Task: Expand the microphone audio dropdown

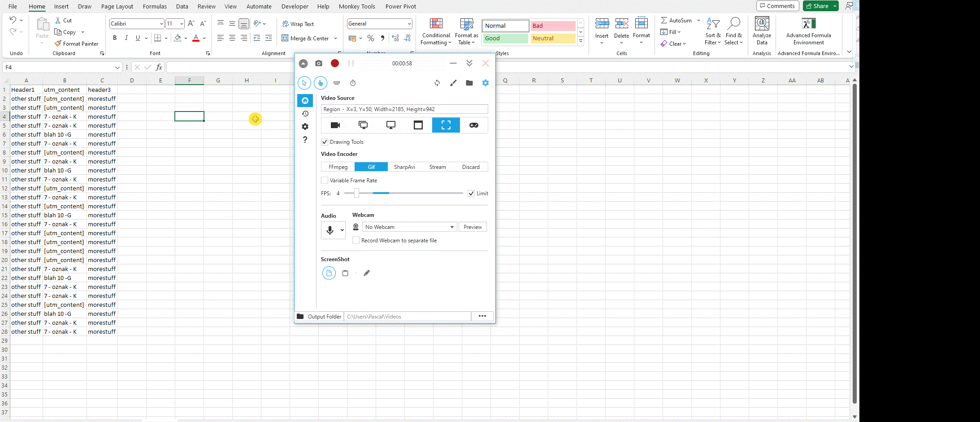Action: tap(342, 230)
